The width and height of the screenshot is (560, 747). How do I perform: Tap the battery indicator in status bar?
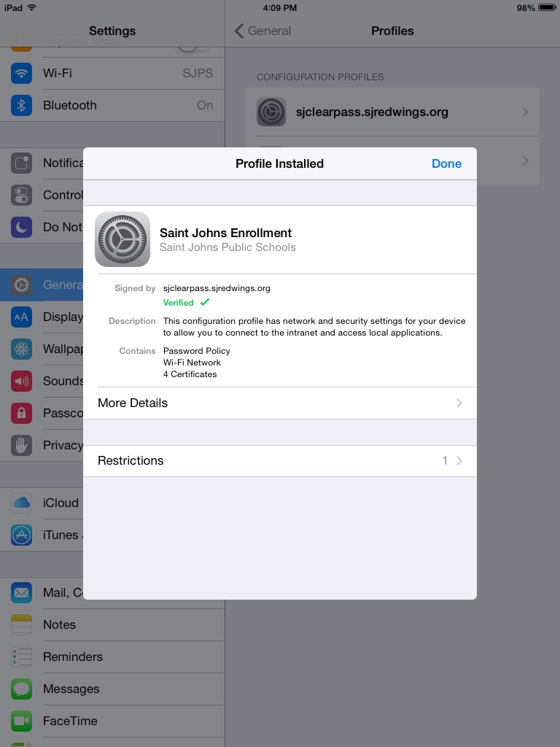click(547, 7)
